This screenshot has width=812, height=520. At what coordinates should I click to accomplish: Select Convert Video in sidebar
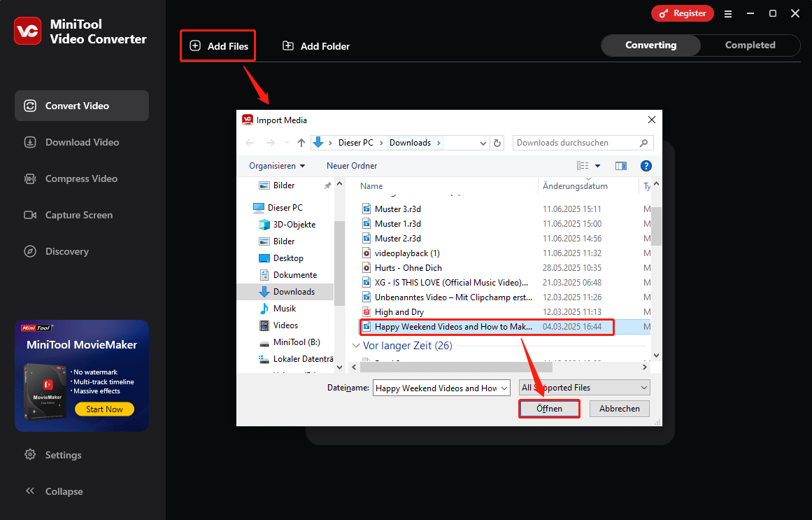tap(82, 106)
